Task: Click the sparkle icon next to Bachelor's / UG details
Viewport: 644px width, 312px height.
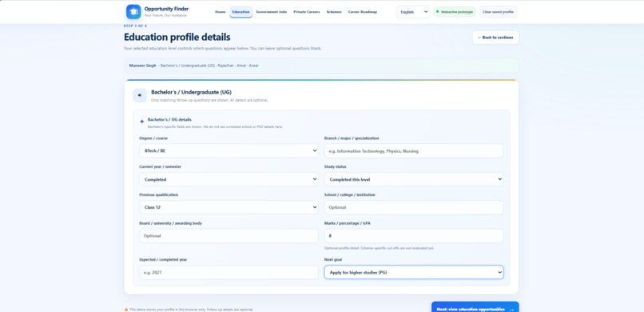Action: 141,122
